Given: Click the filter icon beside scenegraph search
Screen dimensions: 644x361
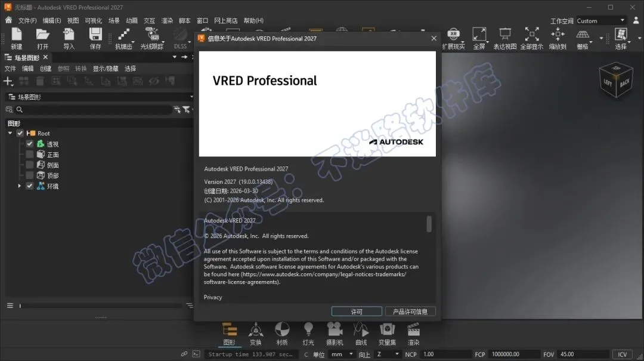Looking at the screenshot, I should click(x=187, y=109).
